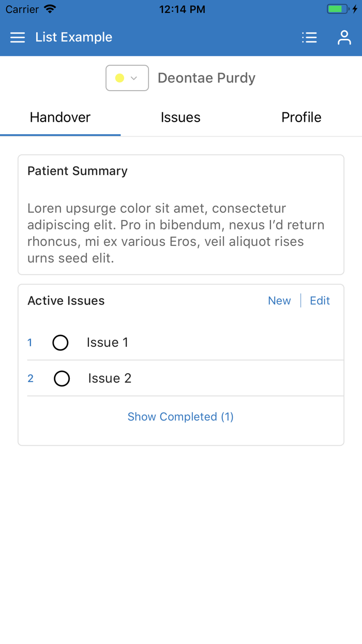362x644 pixels.
Task: Open issue number 2 link
Action: click(x=31, y=378)
